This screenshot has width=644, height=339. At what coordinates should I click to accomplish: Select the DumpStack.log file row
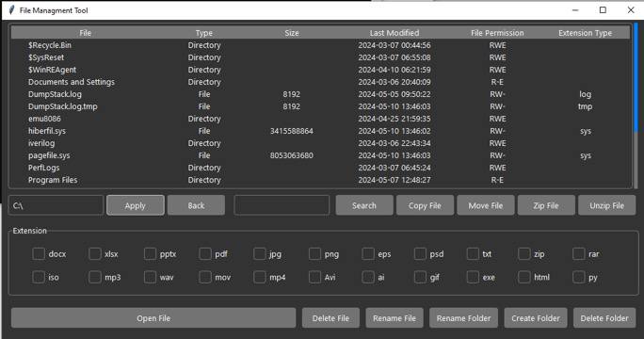320,94
